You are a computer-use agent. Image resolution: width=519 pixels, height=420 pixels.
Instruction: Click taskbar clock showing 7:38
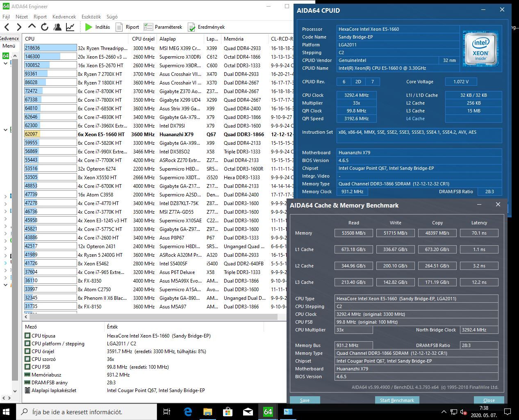click(484, 412)
